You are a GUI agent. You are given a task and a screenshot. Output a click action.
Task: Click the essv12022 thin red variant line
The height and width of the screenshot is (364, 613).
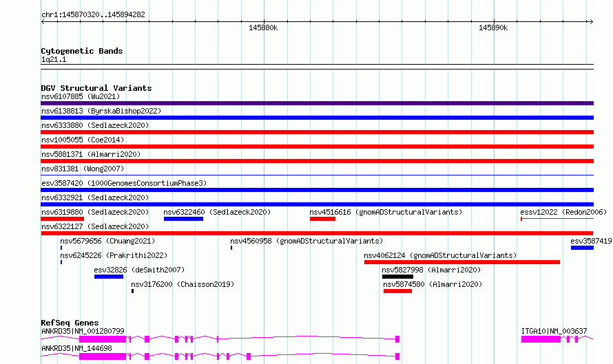tap(557, 219)
